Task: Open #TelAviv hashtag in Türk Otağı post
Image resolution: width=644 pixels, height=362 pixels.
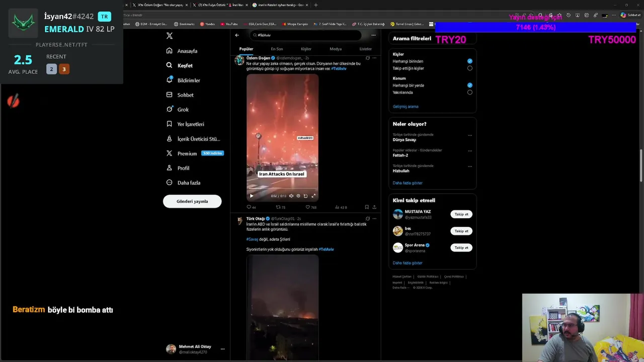Action: coord(326,249)
